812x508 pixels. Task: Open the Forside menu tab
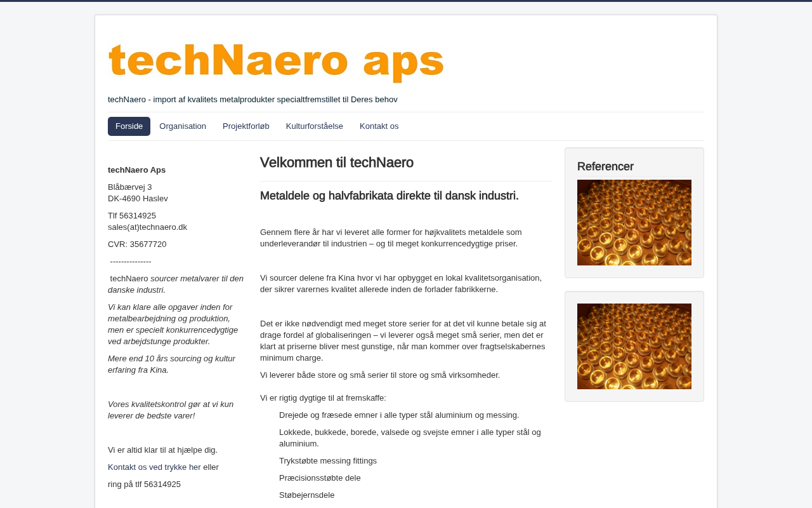[x=129, y=126]
